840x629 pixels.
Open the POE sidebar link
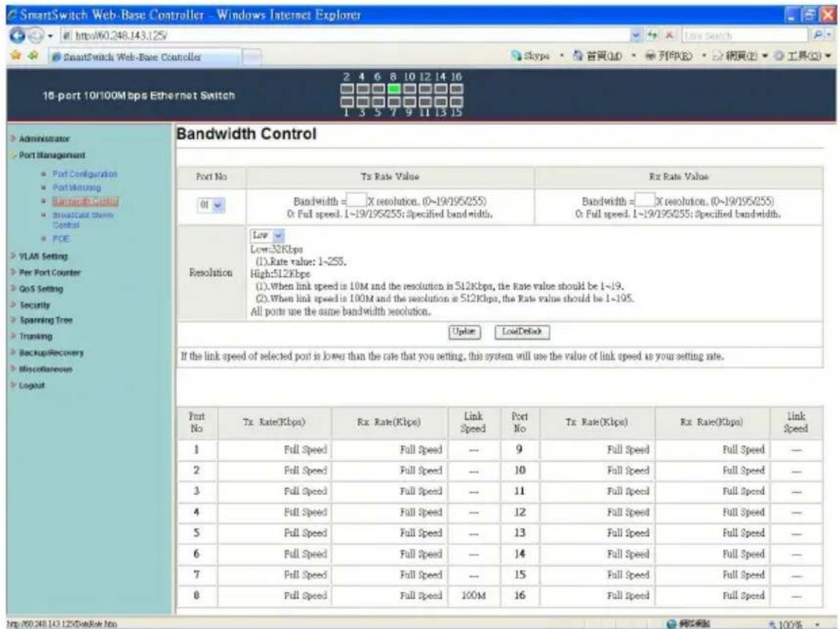[61, 239]
